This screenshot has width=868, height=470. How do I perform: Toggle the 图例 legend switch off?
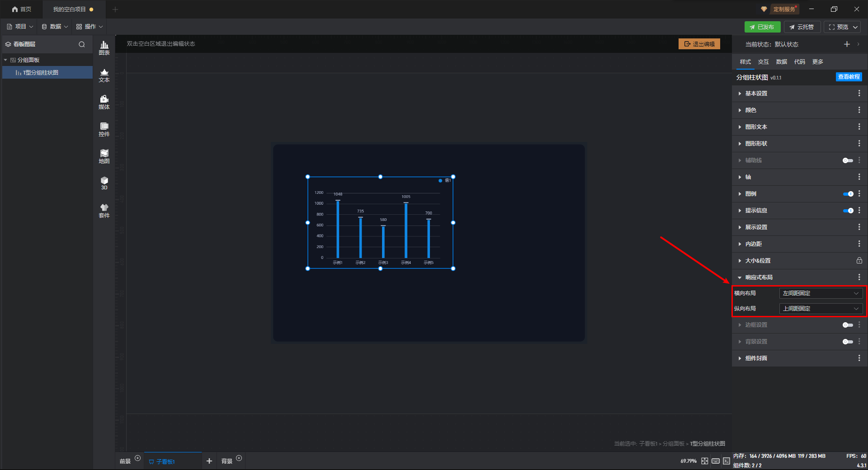click(848, 194)
